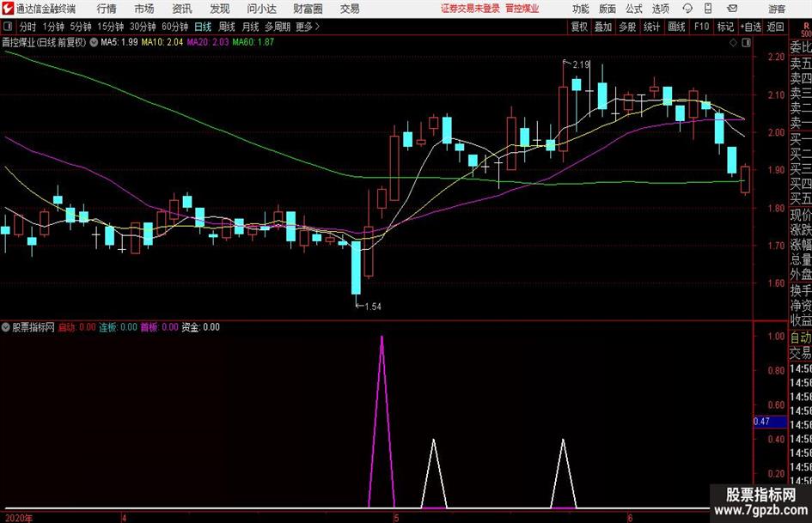Open the mobile phone icon
Viewport: 812px width, 523px height.
click(708, 9)
